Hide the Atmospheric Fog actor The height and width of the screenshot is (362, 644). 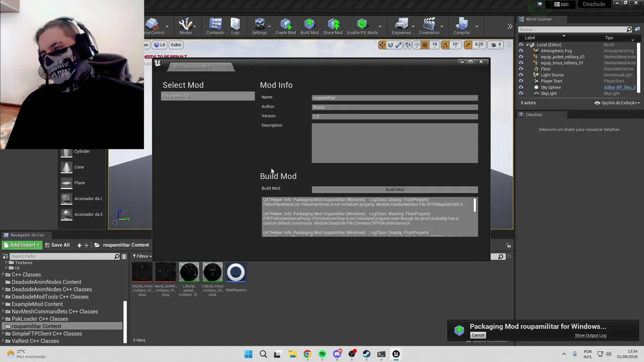[x=521, y=51]
